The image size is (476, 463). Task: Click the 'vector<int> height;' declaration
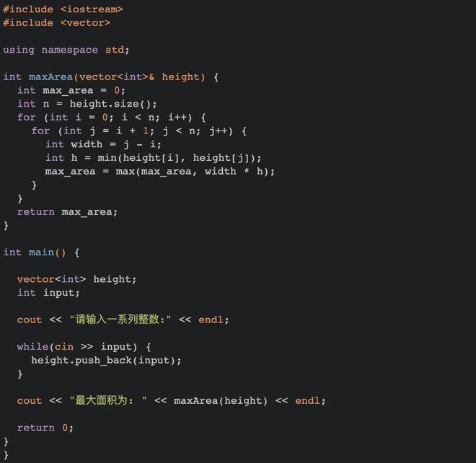[x=76, y=279]
